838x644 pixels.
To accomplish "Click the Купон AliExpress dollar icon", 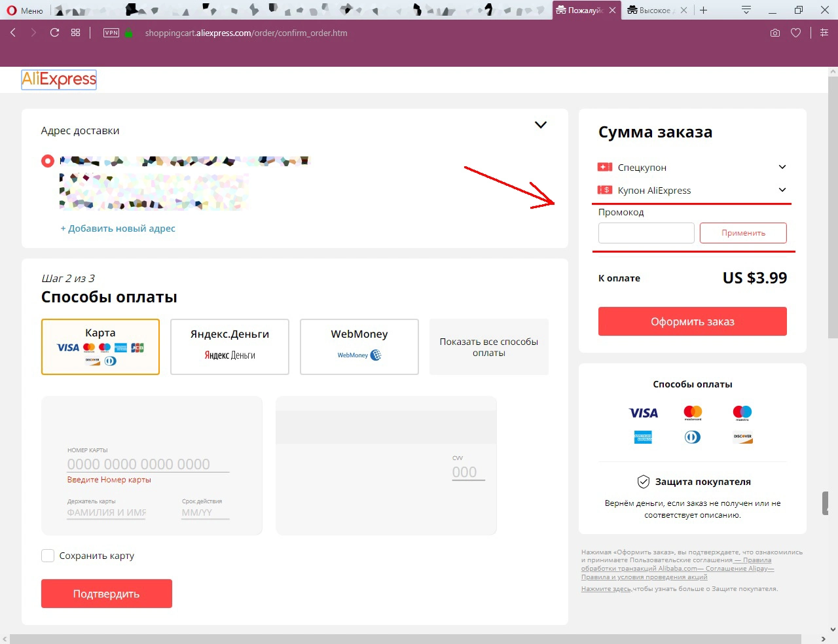I will (605, 190).
